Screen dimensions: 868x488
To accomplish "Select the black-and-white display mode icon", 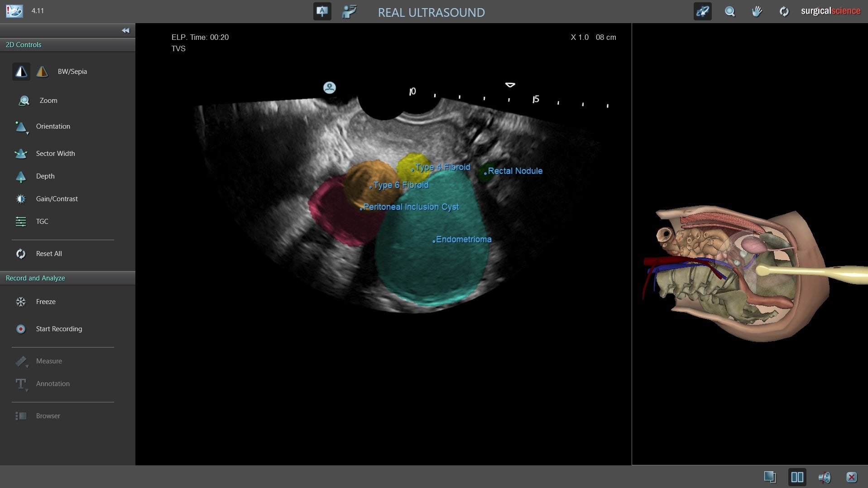I will [21, 72].
